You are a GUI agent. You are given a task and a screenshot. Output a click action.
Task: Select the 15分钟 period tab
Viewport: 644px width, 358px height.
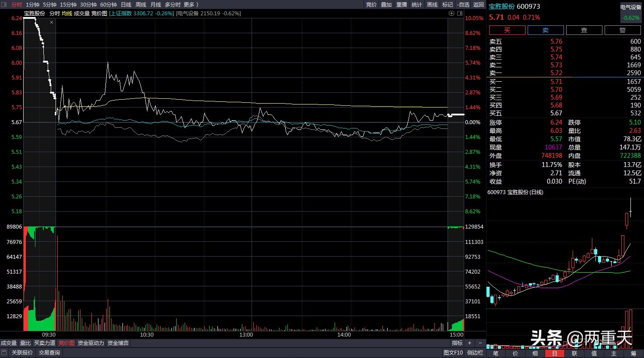(68, 4)
